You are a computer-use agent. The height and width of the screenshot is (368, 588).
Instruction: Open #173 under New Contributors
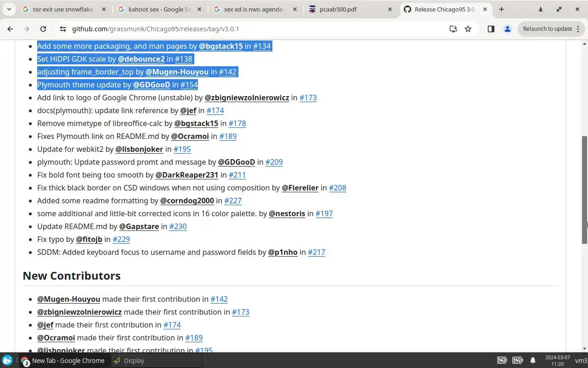241,312
